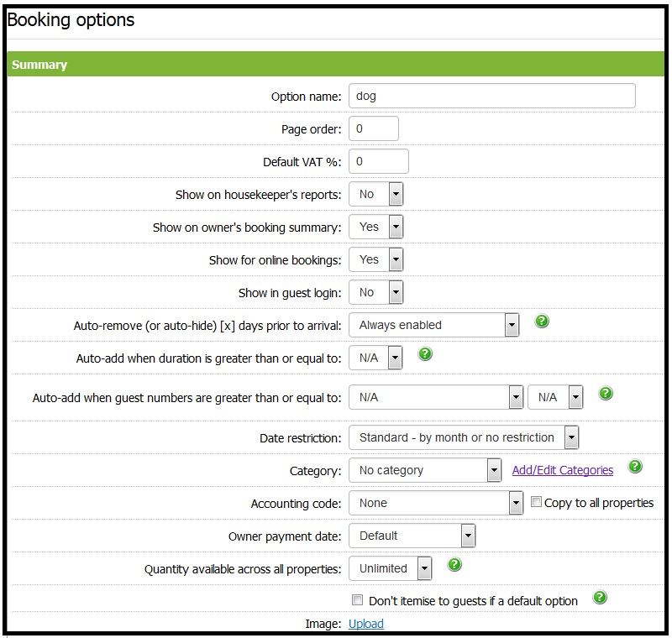Click help icon next to Quantity available dropdown
This screenshot has width=672, height=638.
[454, 565]
